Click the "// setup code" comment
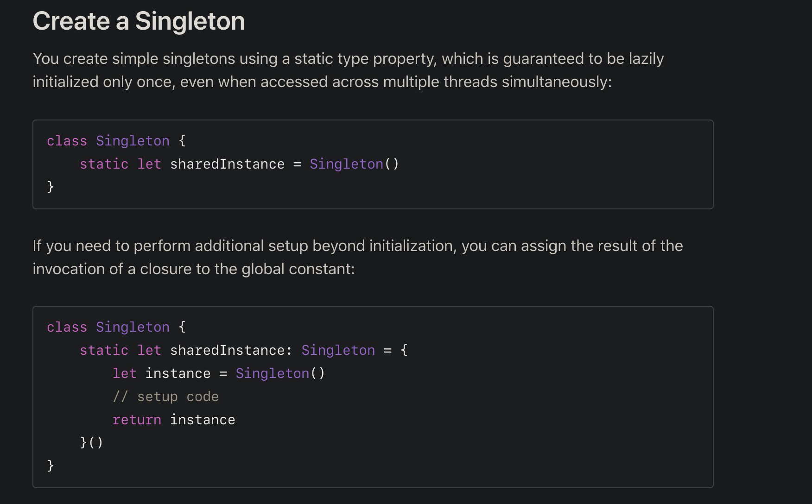812x504 pixels. click(x=165, y=397)
